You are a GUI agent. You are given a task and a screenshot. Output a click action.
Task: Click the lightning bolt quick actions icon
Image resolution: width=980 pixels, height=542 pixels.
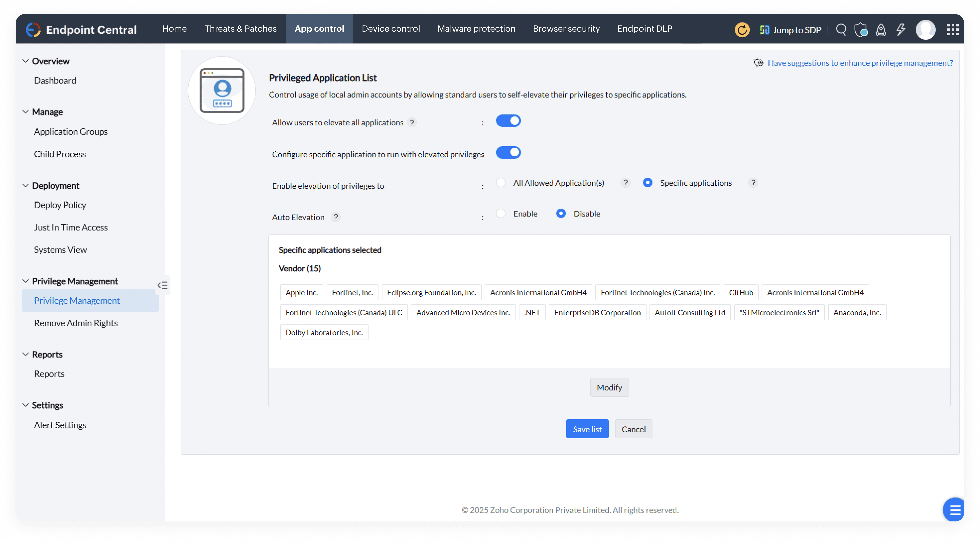pos(900,30)
